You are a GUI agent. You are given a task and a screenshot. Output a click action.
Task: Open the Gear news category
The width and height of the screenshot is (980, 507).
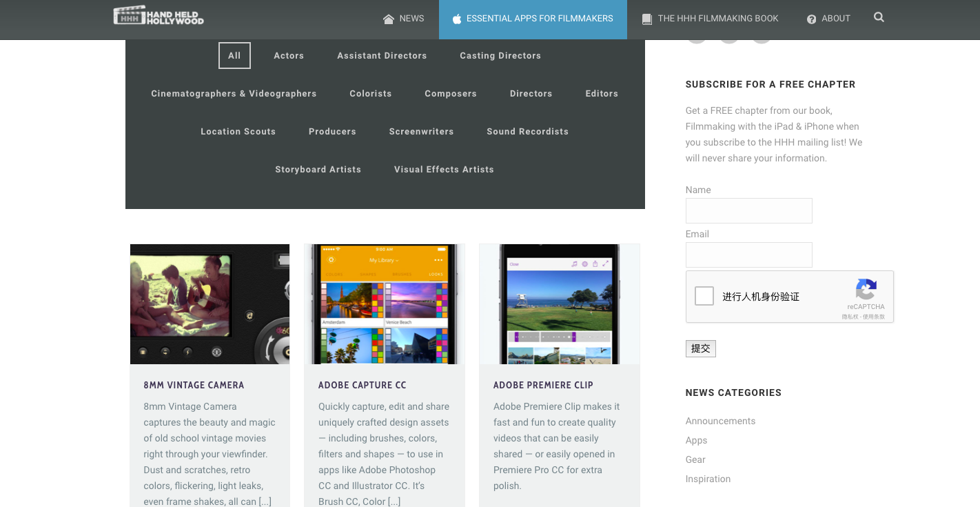pos(695,460)
